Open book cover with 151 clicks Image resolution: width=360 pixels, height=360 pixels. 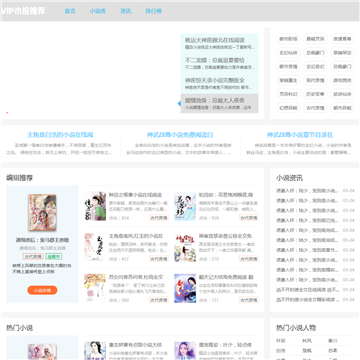coord(185,288)
